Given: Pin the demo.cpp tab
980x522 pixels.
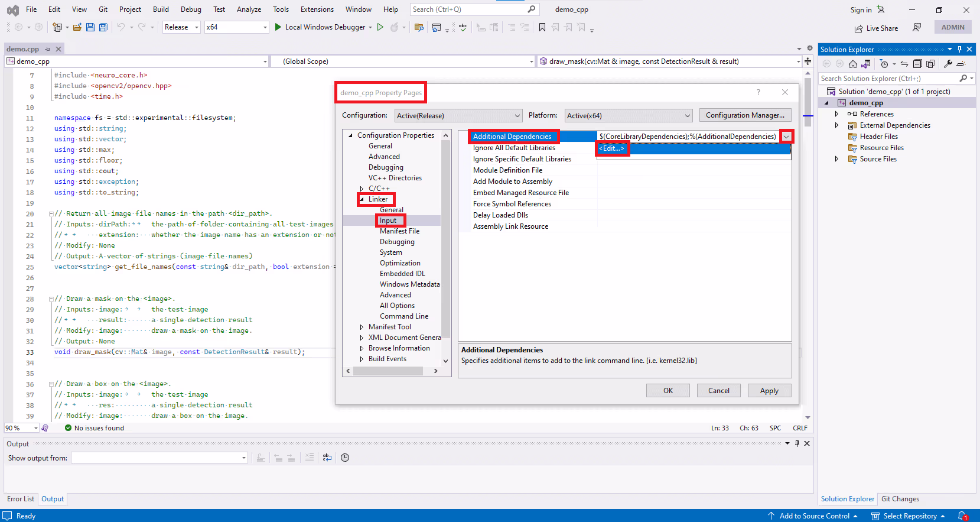Looking at the screenshot, I should click(x=48, y=49).
